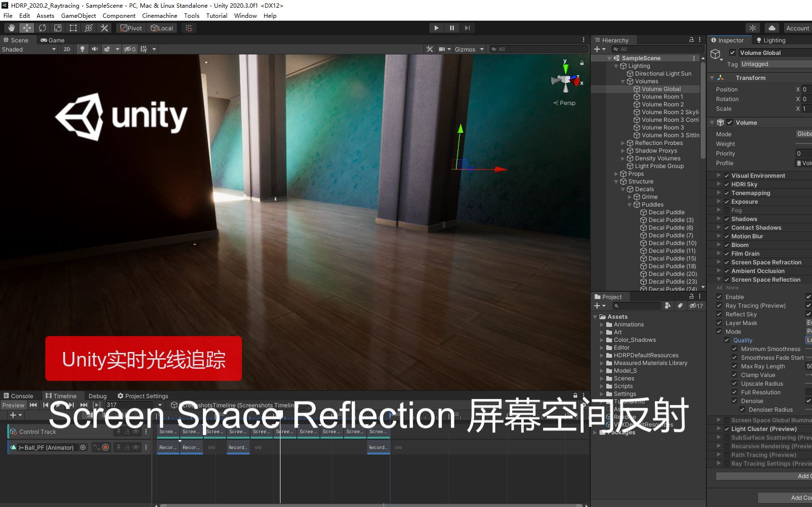
Task: Toggle Local handle rotation button
Action: click(161, 28)
